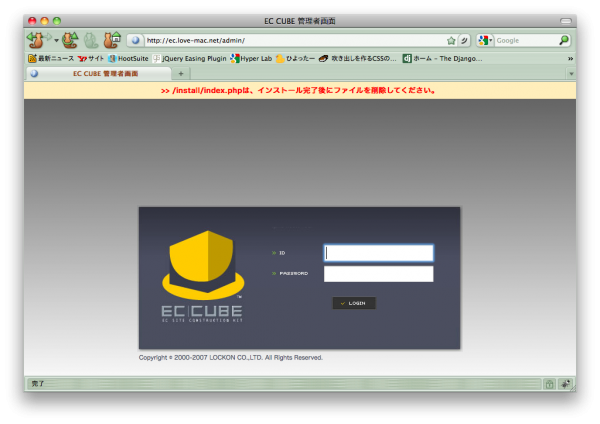Image resolution: width=600 pixels, height=424 pixels.
Task: Bookmark page with the star icon
Action: click(451, 41)
